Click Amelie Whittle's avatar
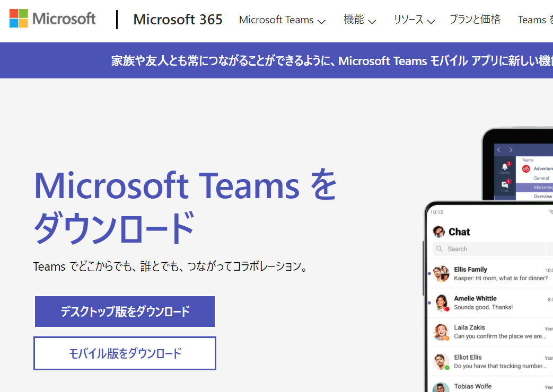The height and width of the screenshot is (392, 553). click(441, 303)
